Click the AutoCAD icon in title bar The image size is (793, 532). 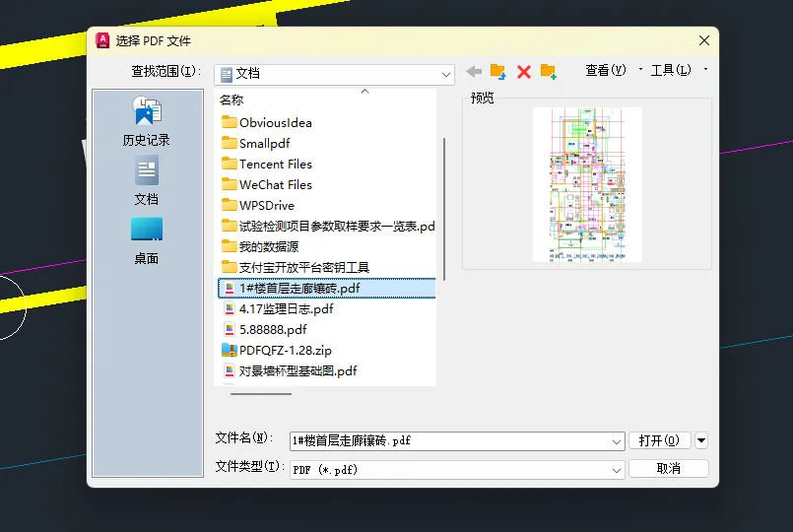(102, 40)
